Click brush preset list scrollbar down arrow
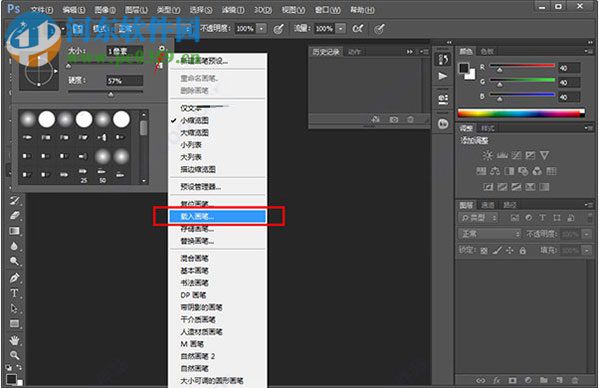Screen dimensions: 600x388 point(144,181)
